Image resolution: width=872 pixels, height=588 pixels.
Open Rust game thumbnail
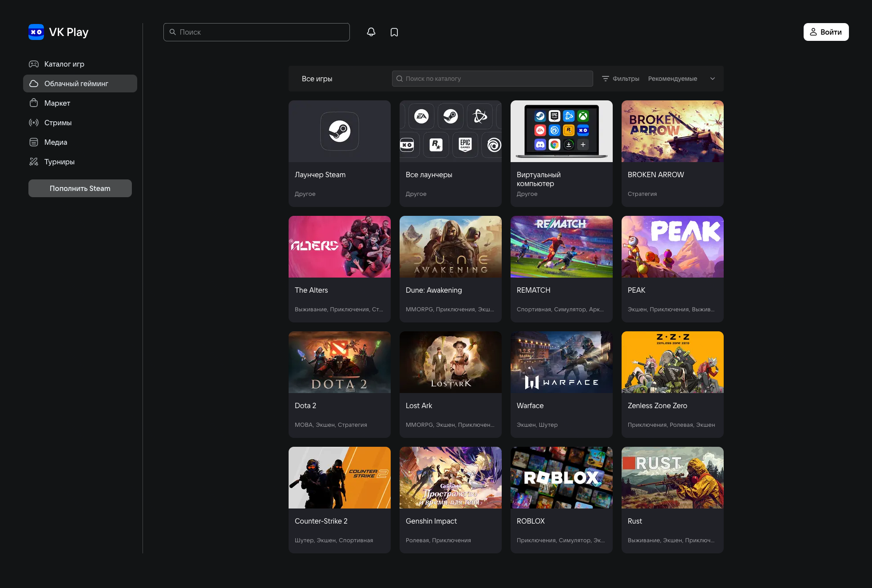673,477
